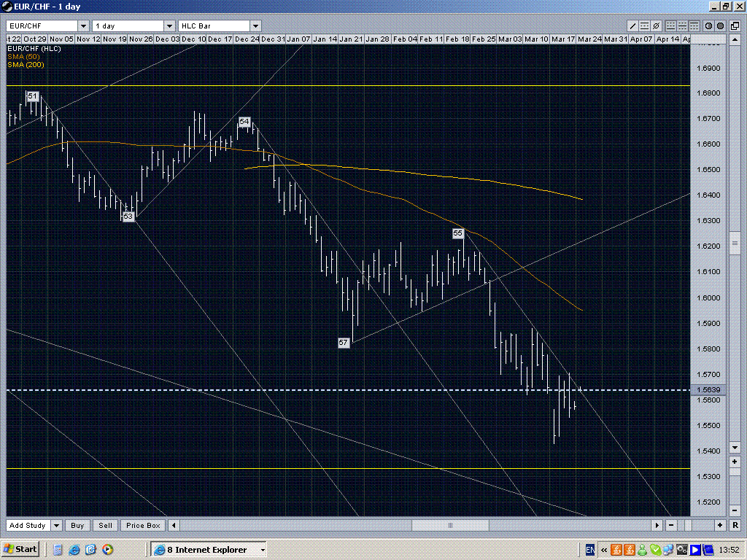The height and width of the screenshot is (560, 747).
Task: Click the EN language indicator in tray
Action: [589, 550]
